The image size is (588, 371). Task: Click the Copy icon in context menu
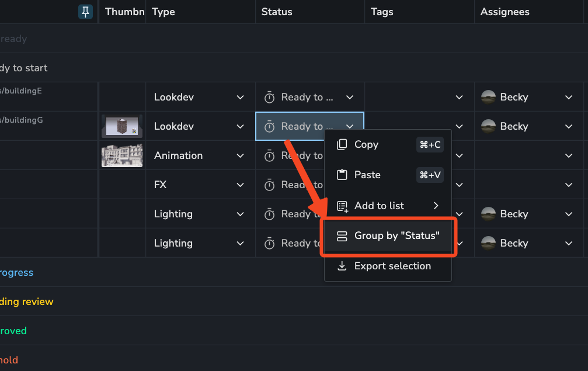tap(342, 145)
